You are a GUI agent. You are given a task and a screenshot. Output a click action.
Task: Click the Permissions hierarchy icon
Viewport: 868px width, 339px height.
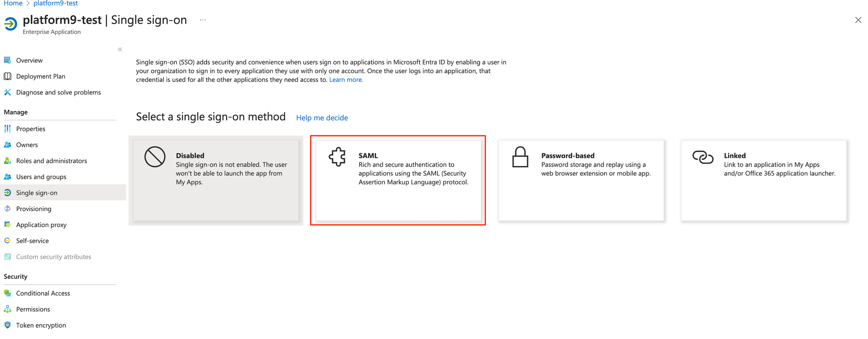click(7, 309)
